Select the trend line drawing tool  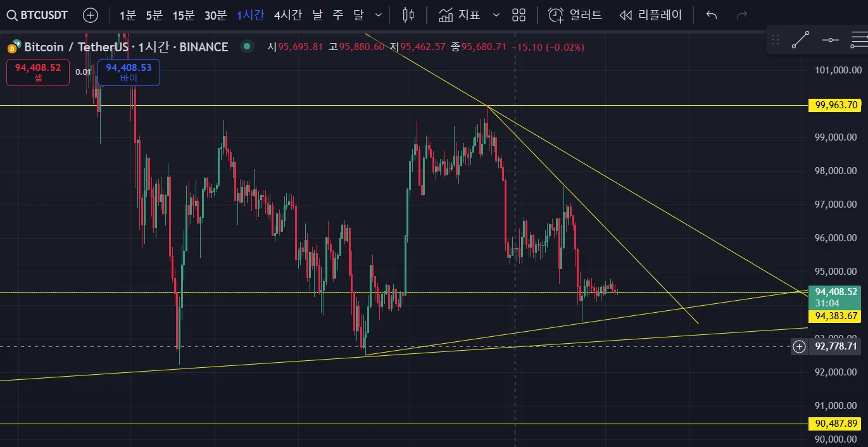click(800, 41)
